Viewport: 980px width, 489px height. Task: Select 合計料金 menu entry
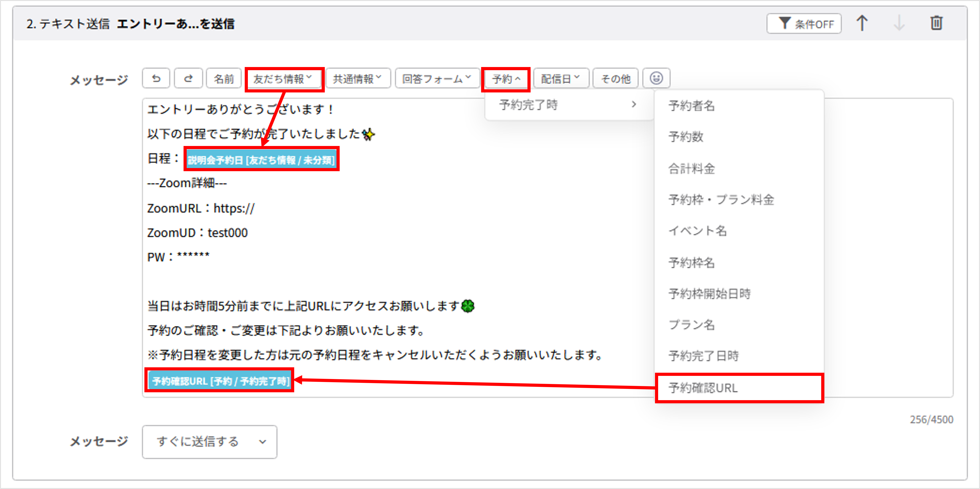(x=739, y=168)
